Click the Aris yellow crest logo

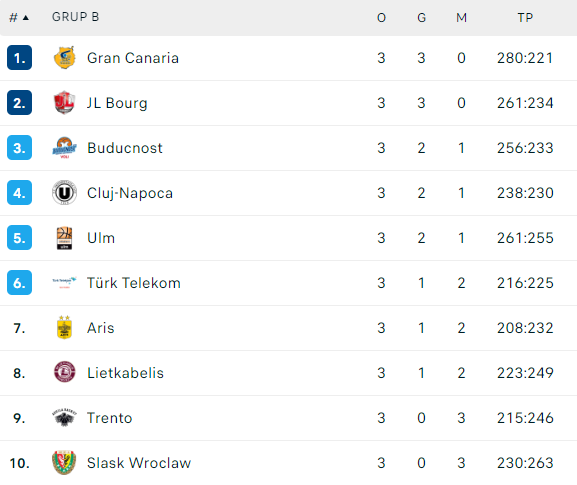[64, 327]
